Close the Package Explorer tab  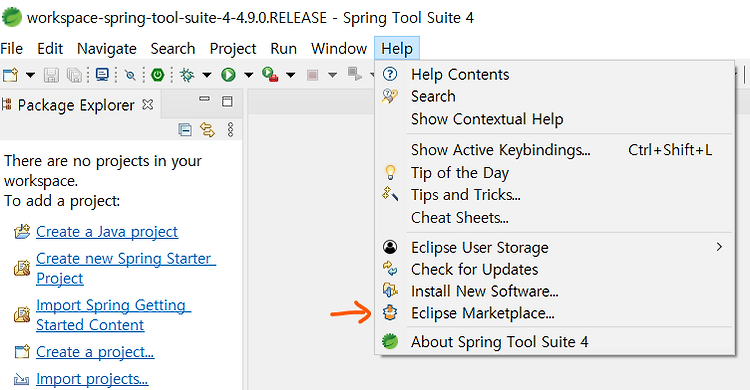tap(148, 104)
